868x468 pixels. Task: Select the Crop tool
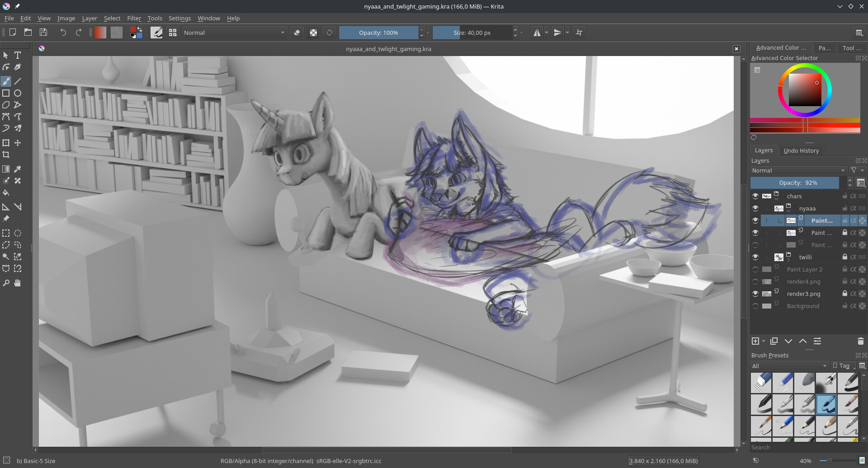click(6, 154)
